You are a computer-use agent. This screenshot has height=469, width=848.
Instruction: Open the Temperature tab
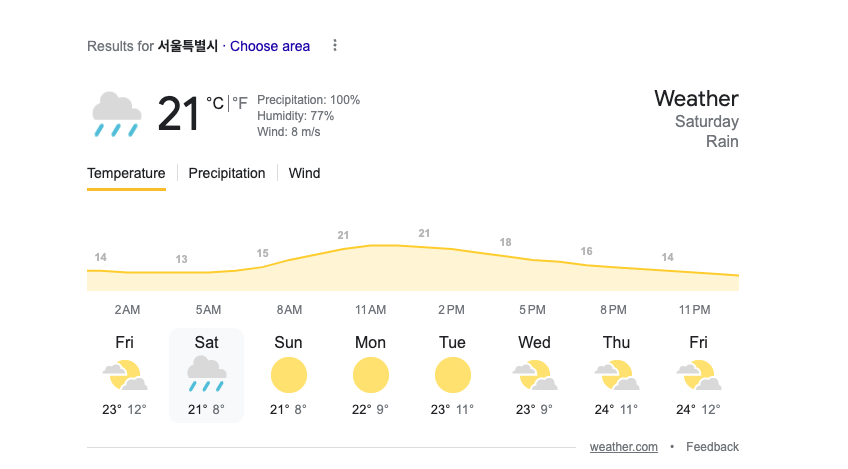click(126, 173)
